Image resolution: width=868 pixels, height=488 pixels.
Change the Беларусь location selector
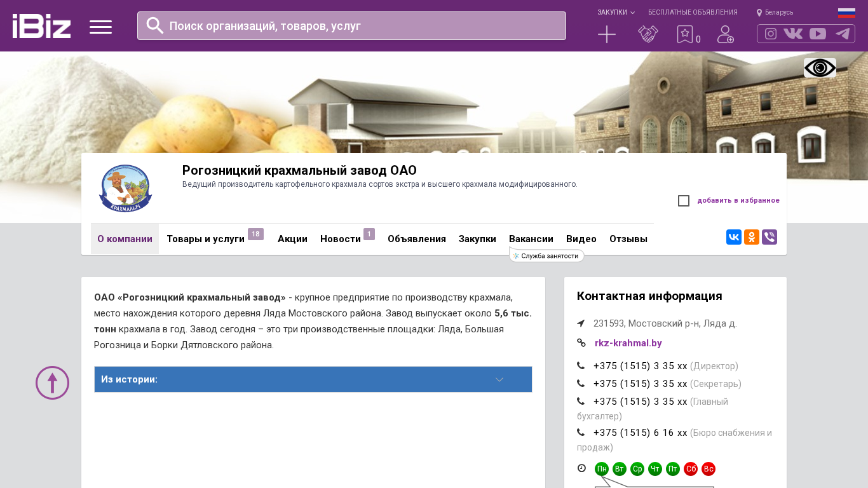[x=775, y=13]
